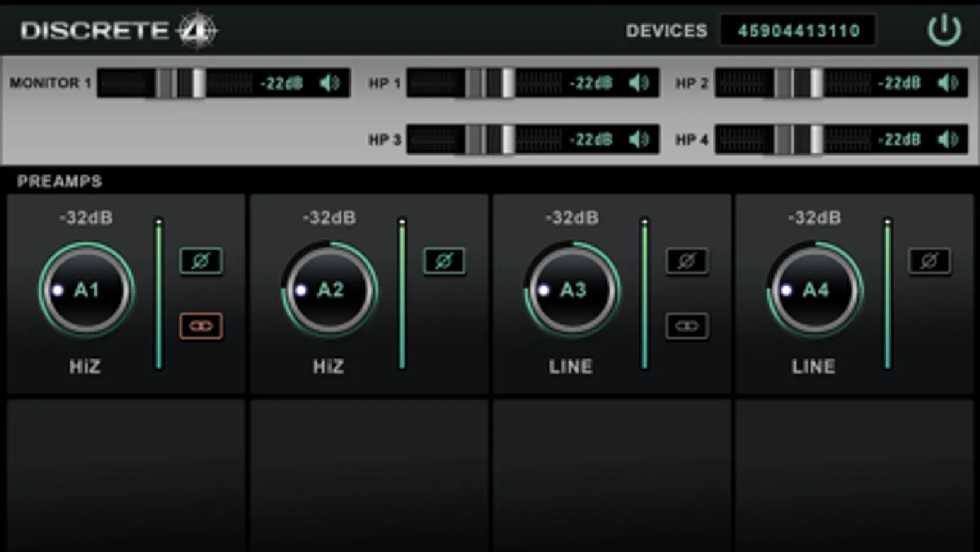Click the A1 vertical level meter
Image resolution: width=980 pixels, height=552 pixels.
coord(159,293)
